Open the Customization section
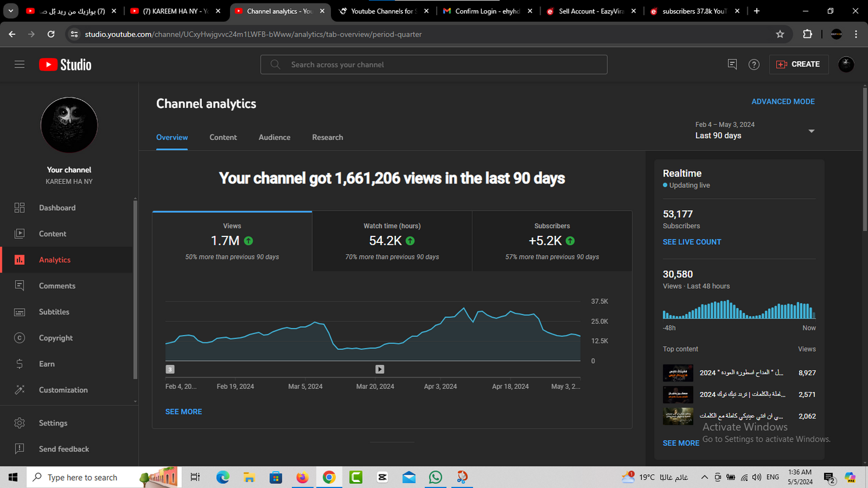868x488 pixels. pyautogui.click(x=64, y=390)
